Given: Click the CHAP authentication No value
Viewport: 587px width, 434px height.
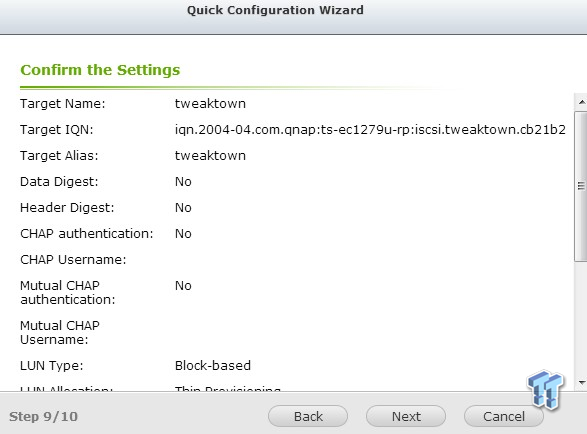Looking at the screenshot, I should [x=183, y=234].
